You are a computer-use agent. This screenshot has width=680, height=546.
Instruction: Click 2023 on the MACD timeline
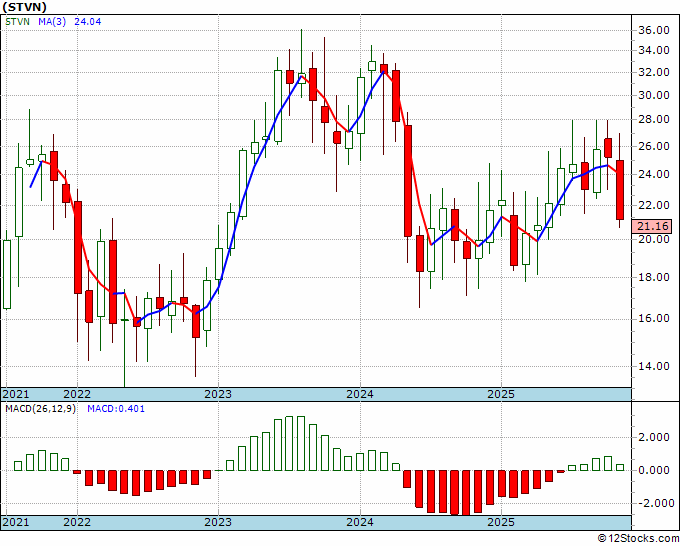point(218,522)
